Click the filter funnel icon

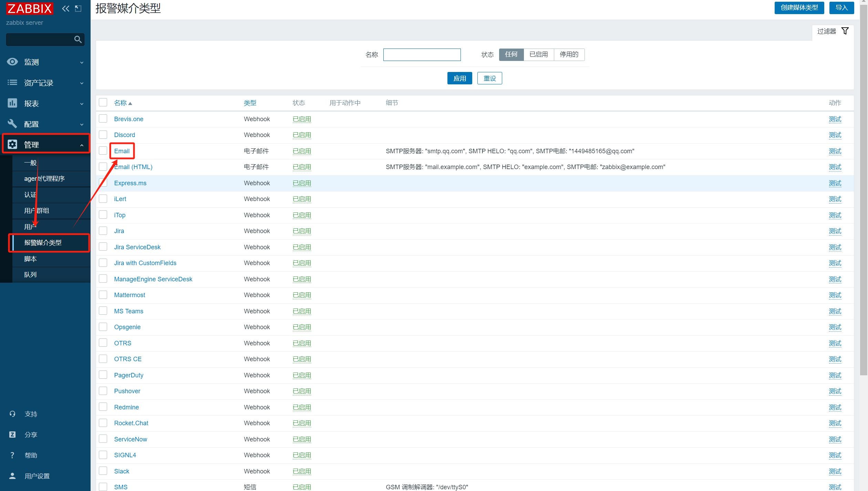[x=845, y=31]
